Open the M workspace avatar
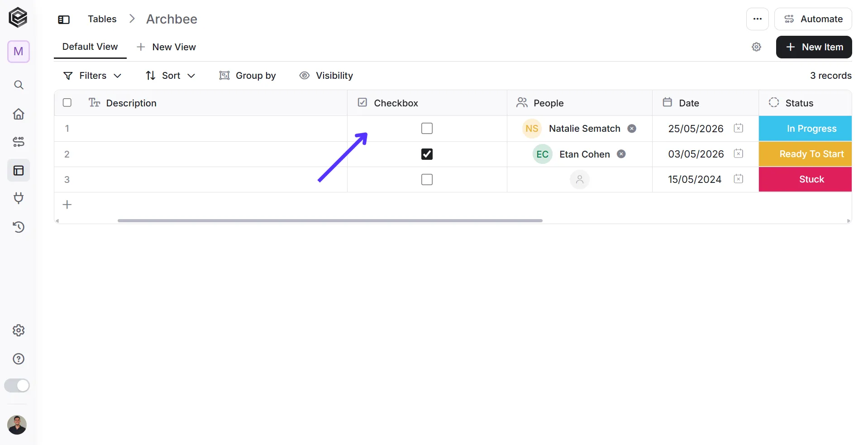This screenshot has height=445, width=868. tap(19, 52)
